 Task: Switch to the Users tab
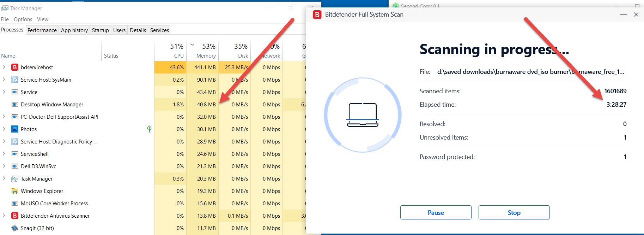(x=119, y=30)
